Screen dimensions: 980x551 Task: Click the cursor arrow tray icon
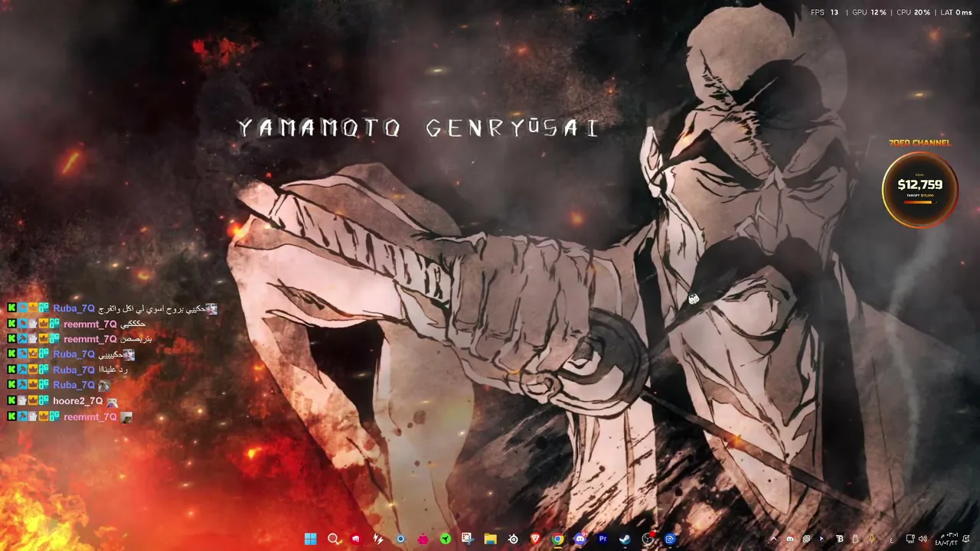(822, 539)
